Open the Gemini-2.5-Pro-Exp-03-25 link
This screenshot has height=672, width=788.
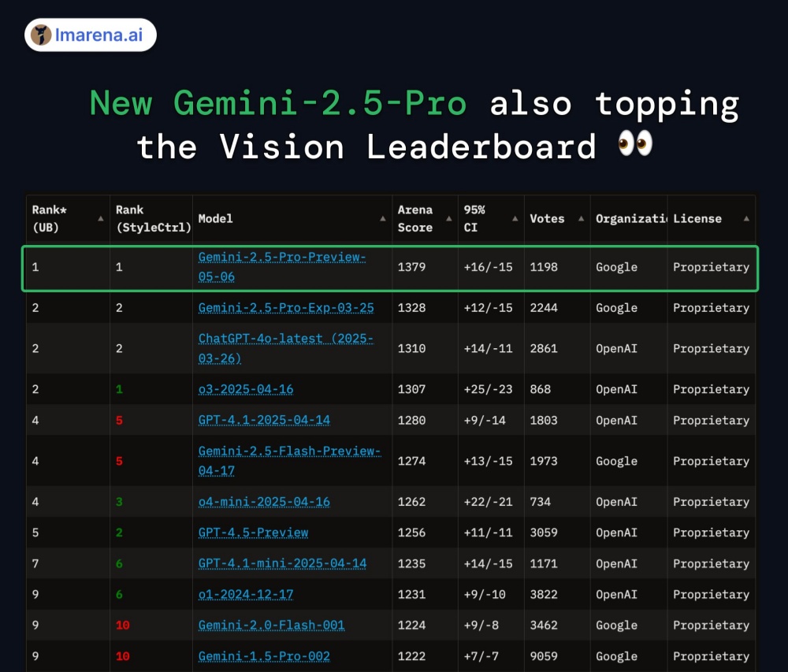(286, 308)
